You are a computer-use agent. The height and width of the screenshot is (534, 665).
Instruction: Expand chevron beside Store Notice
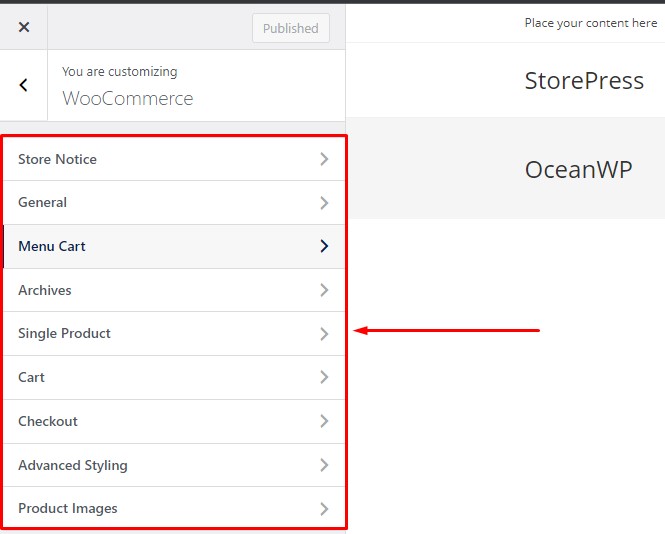[x=324, y=159]
